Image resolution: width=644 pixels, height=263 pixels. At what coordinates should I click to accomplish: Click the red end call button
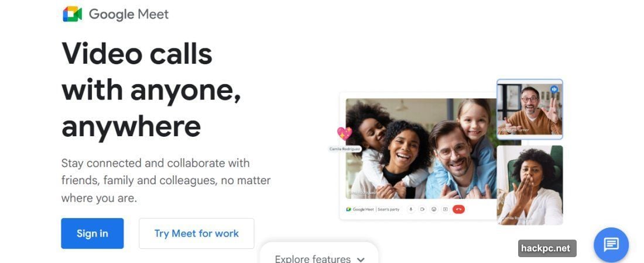point(458,209)
